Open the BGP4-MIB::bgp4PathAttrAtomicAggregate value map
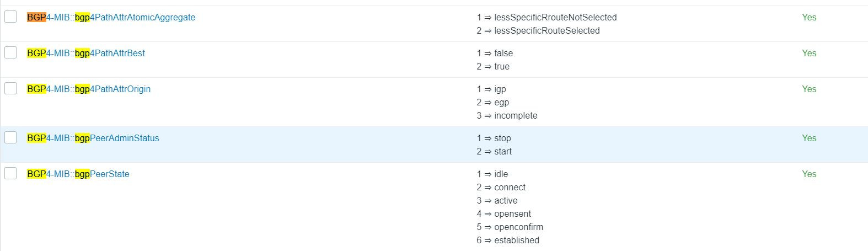Viewport: 868px width, 251px height. pos(111,17)
